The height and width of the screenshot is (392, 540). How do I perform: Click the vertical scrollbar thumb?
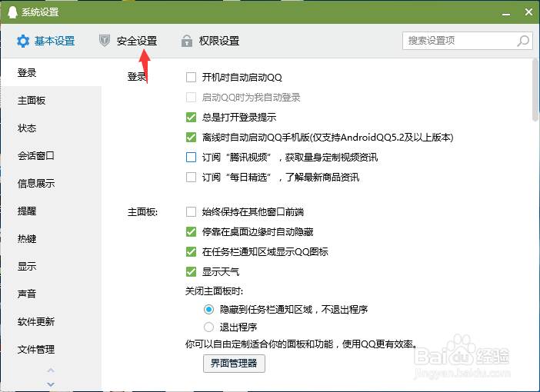535,90
